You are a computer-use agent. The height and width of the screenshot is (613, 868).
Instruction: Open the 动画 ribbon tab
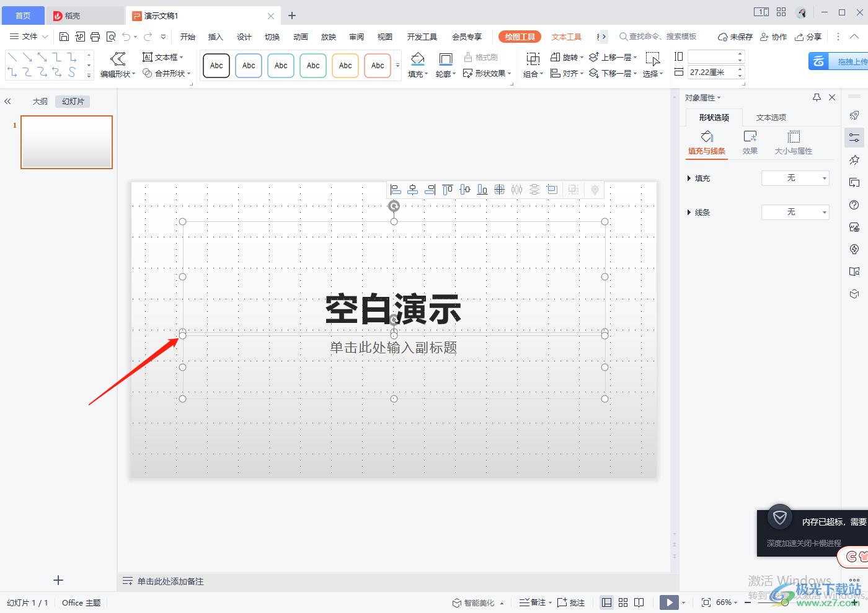(301, 37)
